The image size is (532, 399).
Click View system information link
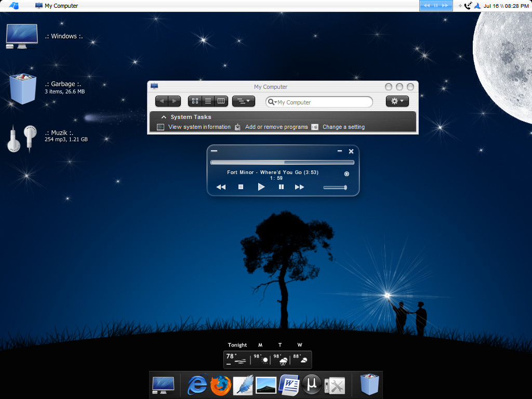199,127
